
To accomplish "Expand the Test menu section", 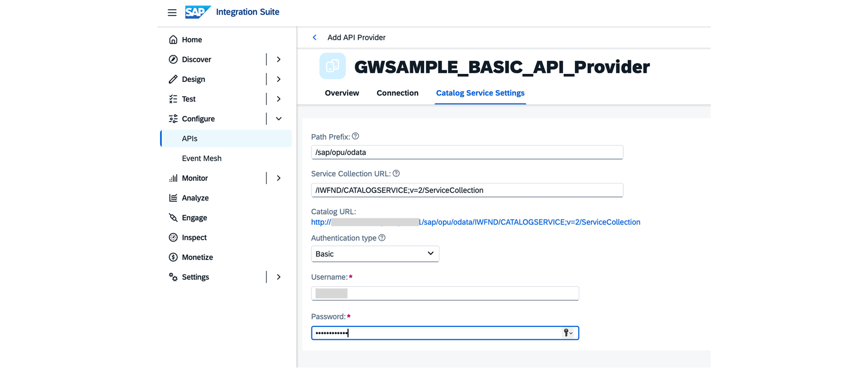I will click(278, 99).
